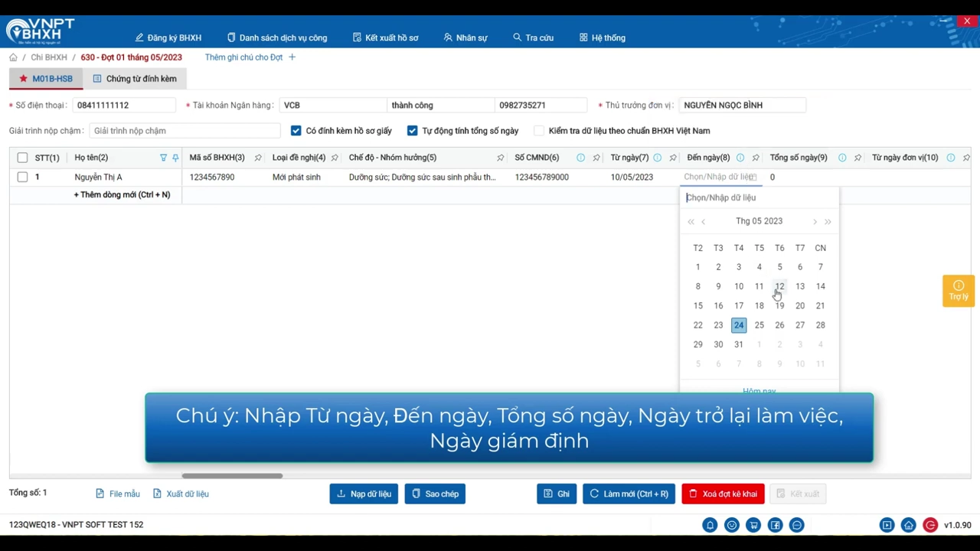The image size is (980, 551).
Task: Pin the Chế độ - Nhóm hưởng column
Action: 500,158
